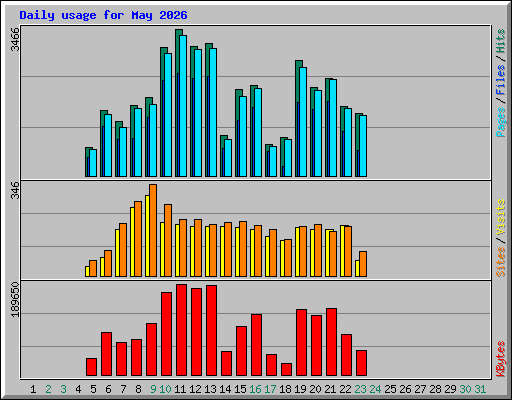Click the orange Visits bar for day 5
512x400 pixels.
point(93,268)
